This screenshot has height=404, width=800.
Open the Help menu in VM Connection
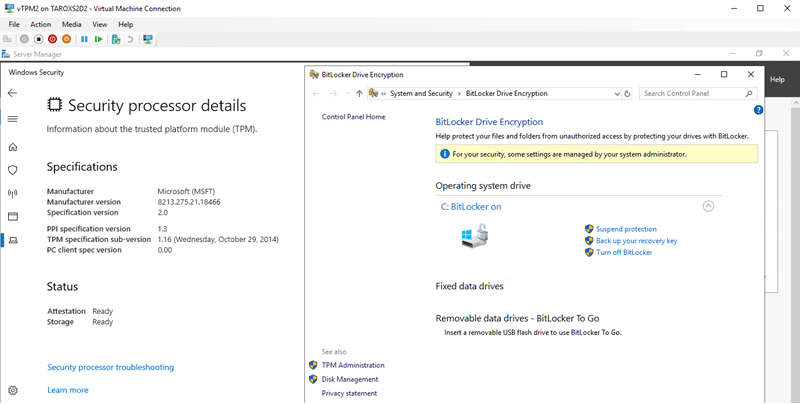click(126, 24)
